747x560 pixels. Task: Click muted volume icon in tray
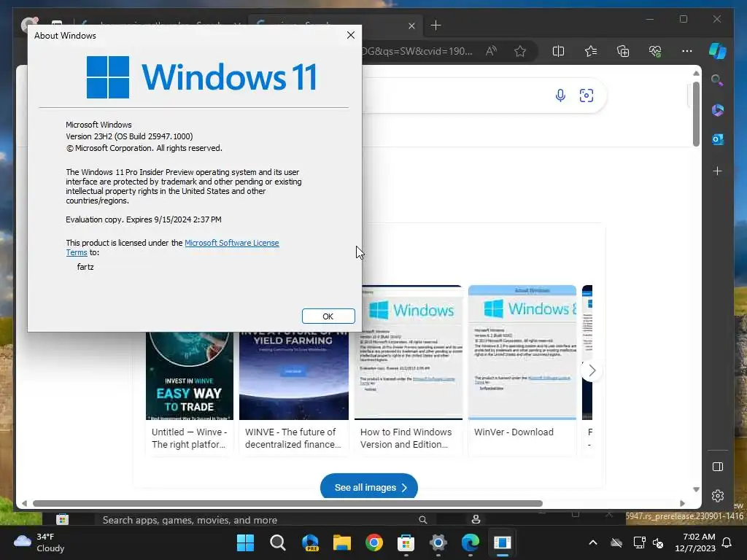[658, 542]
